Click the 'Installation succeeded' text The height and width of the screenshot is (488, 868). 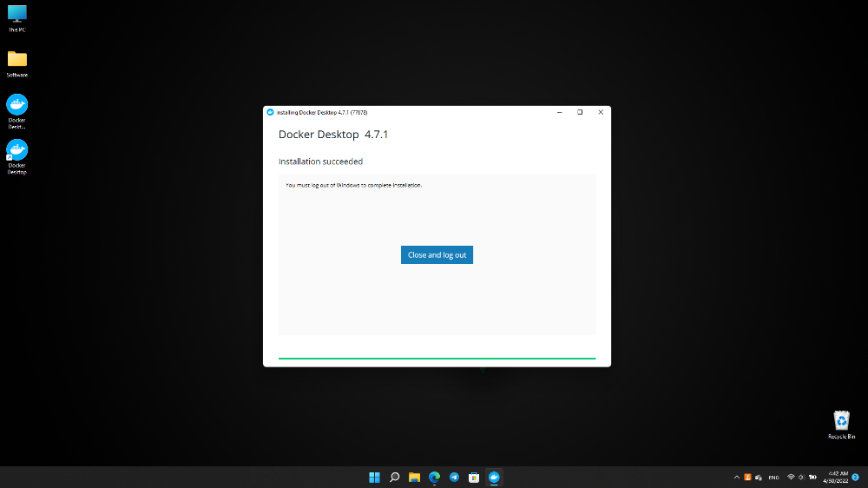(x=320, y=162)
